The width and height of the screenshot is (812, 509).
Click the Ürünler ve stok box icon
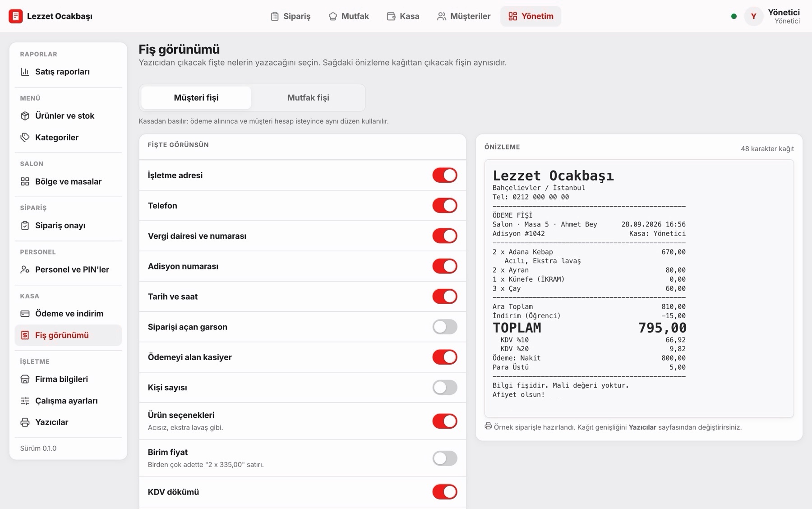coord(25,116)
